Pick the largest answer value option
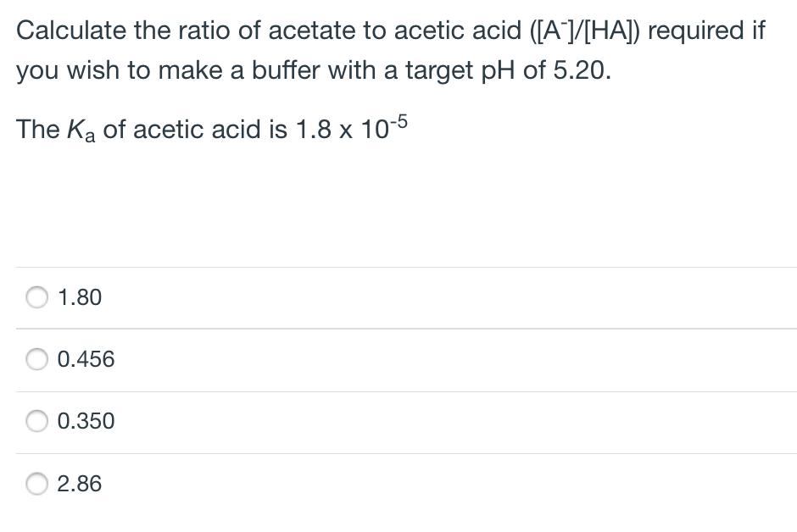Viewport: 797px width, 532px height. pyautogui.click(x=79, y=484)
